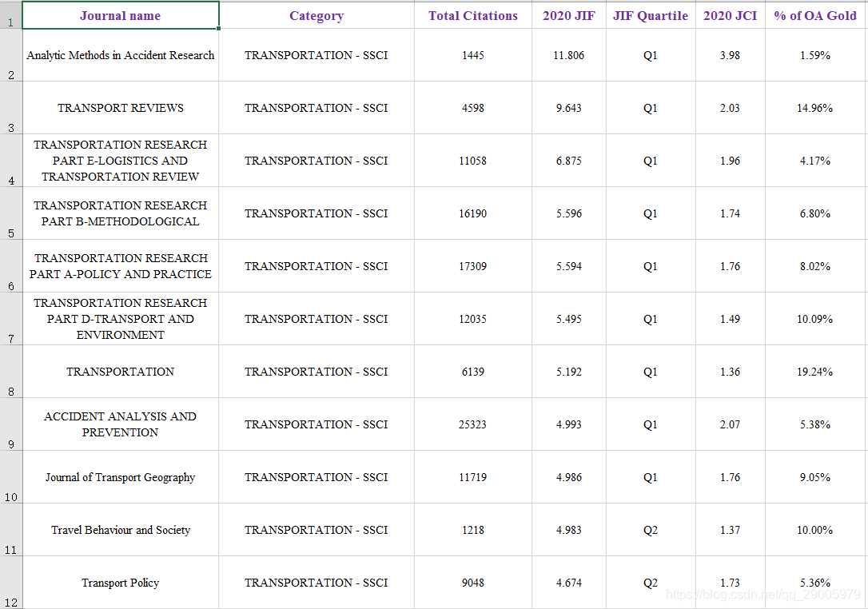
Task: Click the Travel Behaviour and Society cell
Action: pyautogui.click(x=120, y=530)
